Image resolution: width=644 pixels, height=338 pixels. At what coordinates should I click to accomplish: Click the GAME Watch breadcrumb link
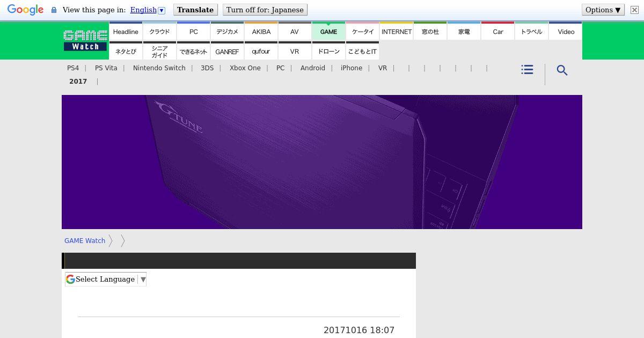(85, 241)
